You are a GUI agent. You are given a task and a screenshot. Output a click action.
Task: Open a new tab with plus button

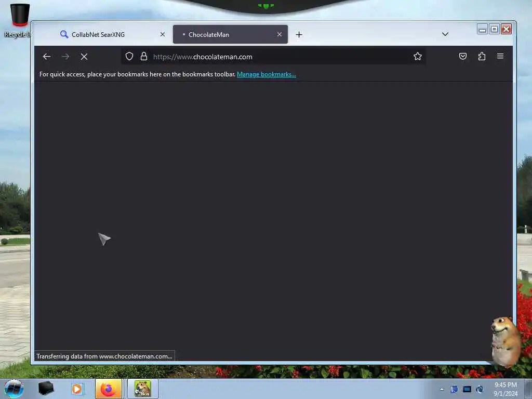click(299, 35)
